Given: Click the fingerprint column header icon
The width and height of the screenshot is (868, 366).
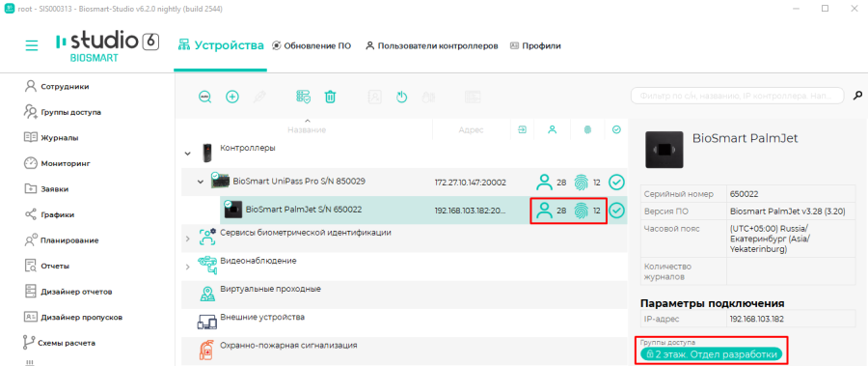Looking at the screenshot, I should coord(587,129).
